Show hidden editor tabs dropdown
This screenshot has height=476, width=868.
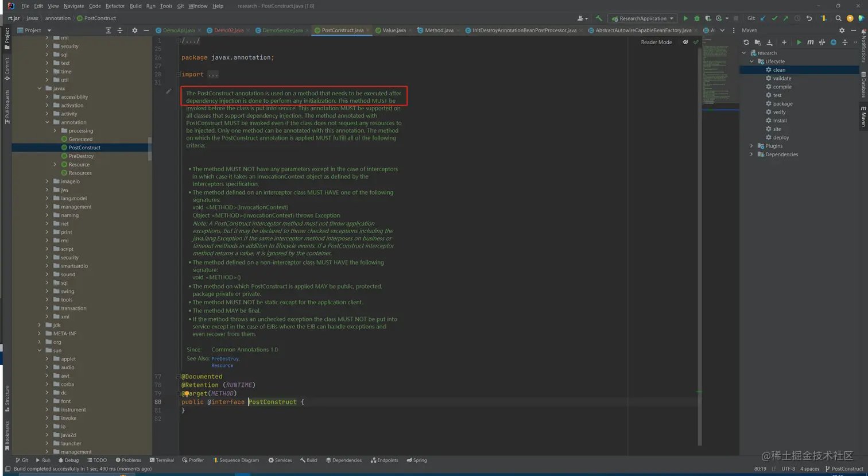click(x=722, y=30)
